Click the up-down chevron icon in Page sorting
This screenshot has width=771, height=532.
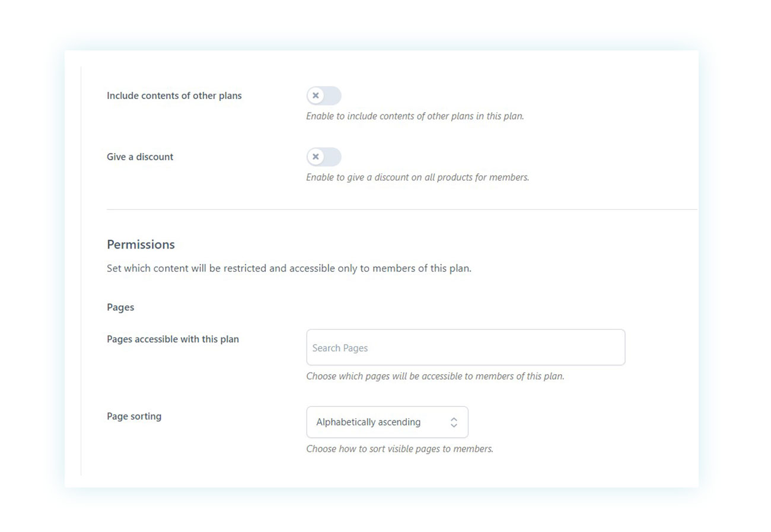pos(454,422)
